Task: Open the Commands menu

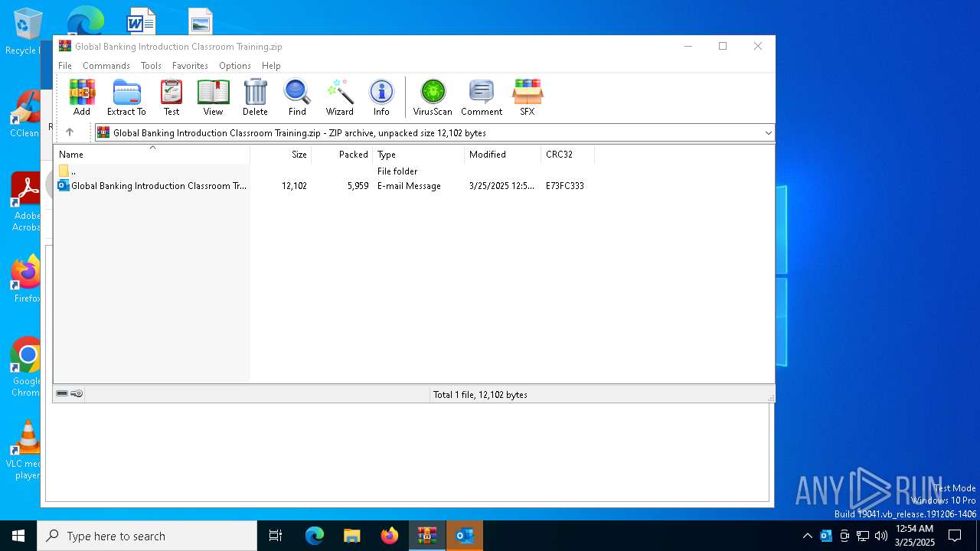Action: tap(106, 66)
